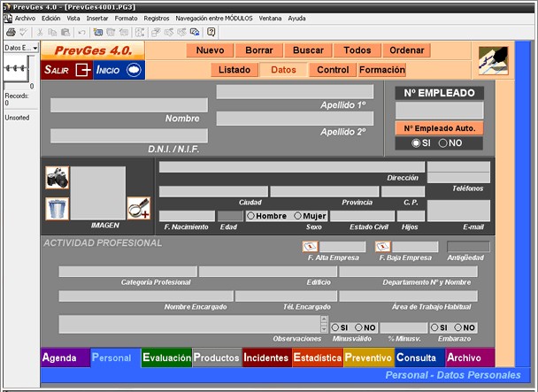Open the Agenda module tab

coord(65,357)
